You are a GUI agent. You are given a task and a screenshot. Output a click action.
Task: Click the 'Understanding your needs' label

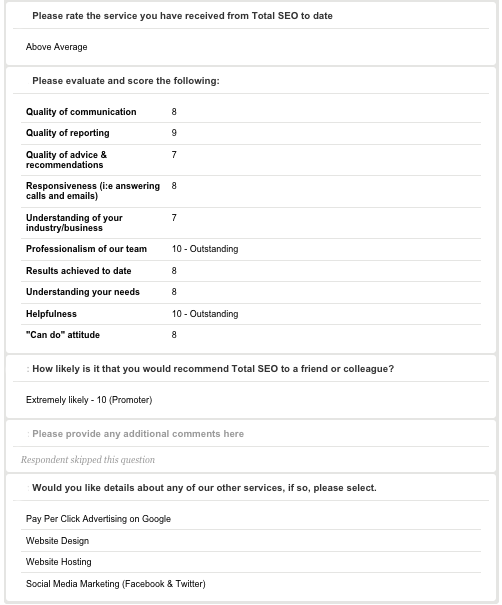pyautogui.click(x=83, y=292)
